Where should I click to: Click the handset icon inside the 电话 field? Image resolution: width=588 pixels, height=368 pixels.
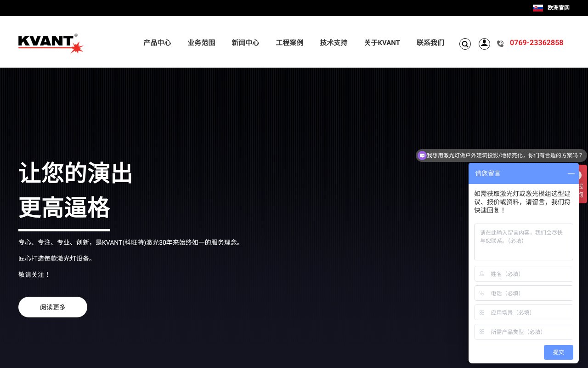[x=481, y=293]
